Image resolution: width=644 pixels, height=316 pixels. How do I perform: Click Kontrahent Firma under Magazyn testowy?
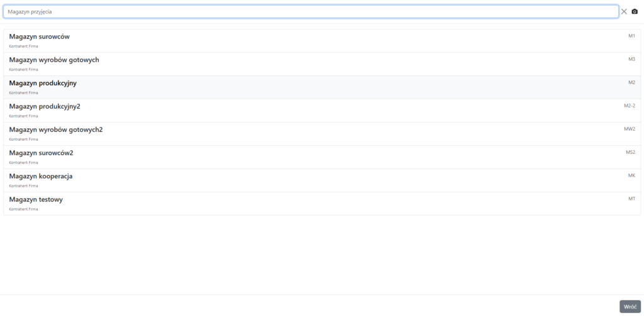click(23, 209)
